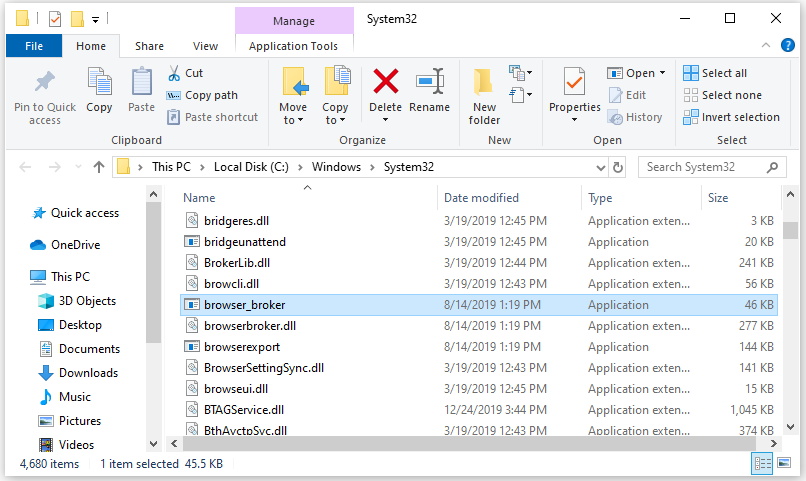806x481 pixels.
Task: Click History in the Open group
Action: (x=635, y=117)
